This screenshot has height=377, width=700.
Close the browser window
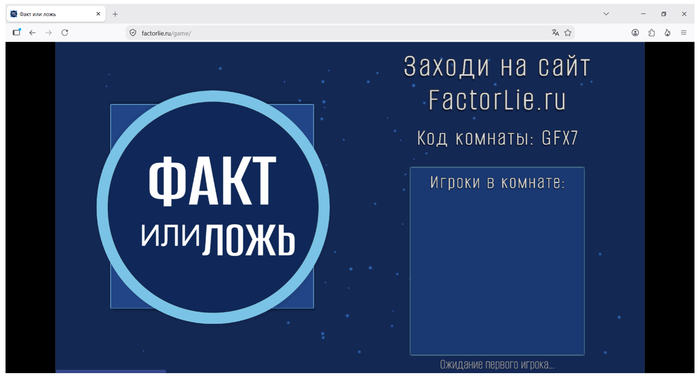point(684,14)
